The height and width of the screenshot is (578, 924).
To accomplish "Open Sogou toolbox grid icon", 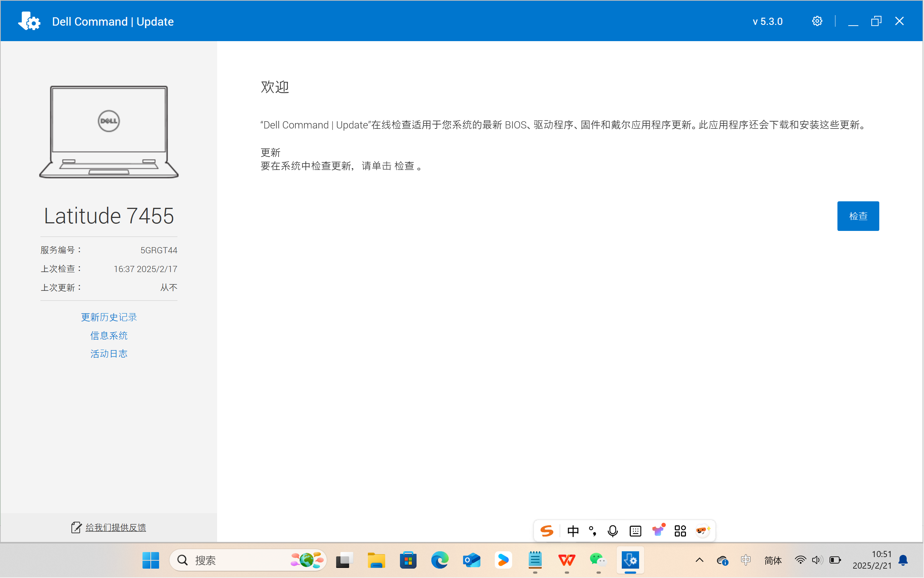I will tap(680, 531).
